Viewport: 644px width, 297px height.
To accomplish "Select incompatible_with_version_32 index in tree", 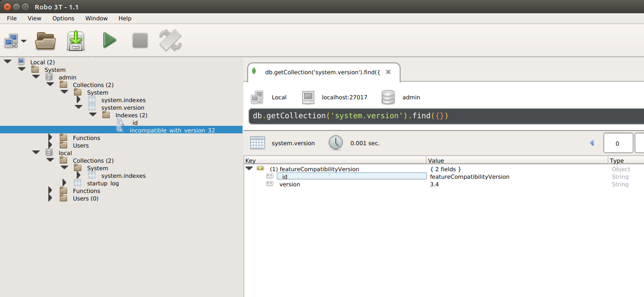I will pyautogui.click(x=172, y=130).
